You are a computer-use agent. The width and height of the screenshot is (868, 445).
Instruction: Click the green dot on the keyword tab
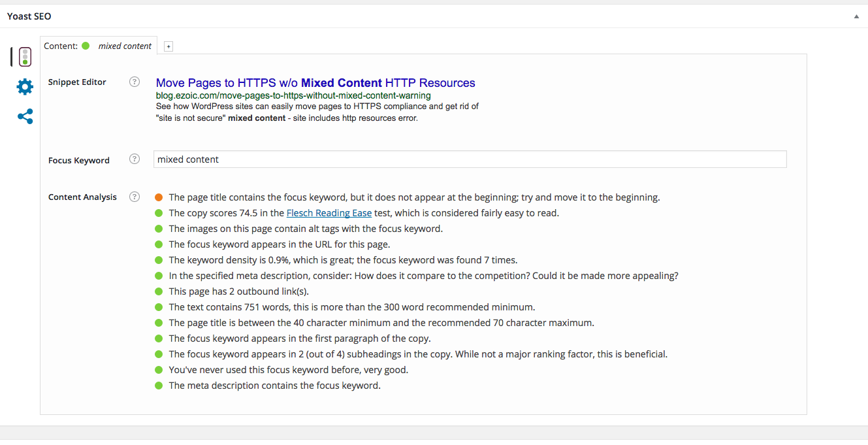coord(86,46)
